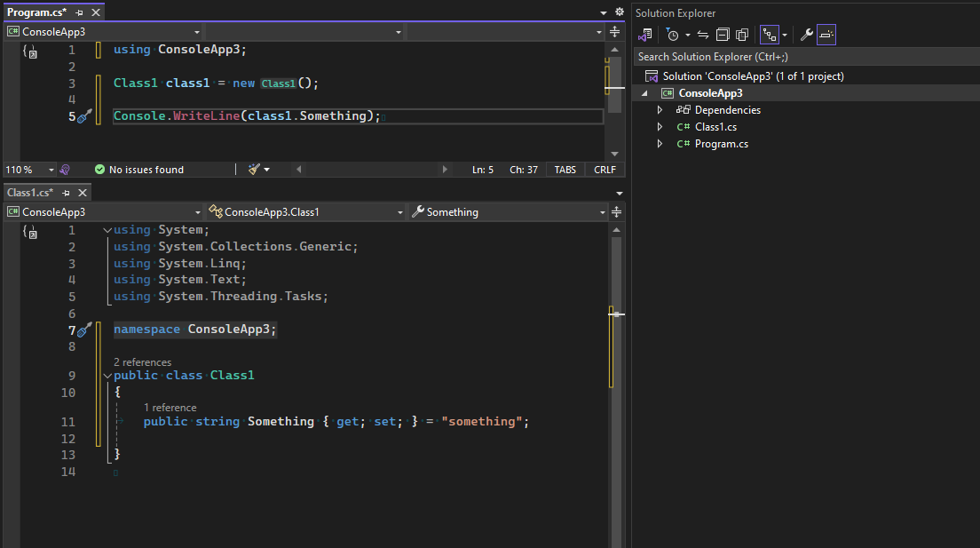Pin the Program.cs* tab
This screenshot has height=548, width=980.
click(79, 12)
